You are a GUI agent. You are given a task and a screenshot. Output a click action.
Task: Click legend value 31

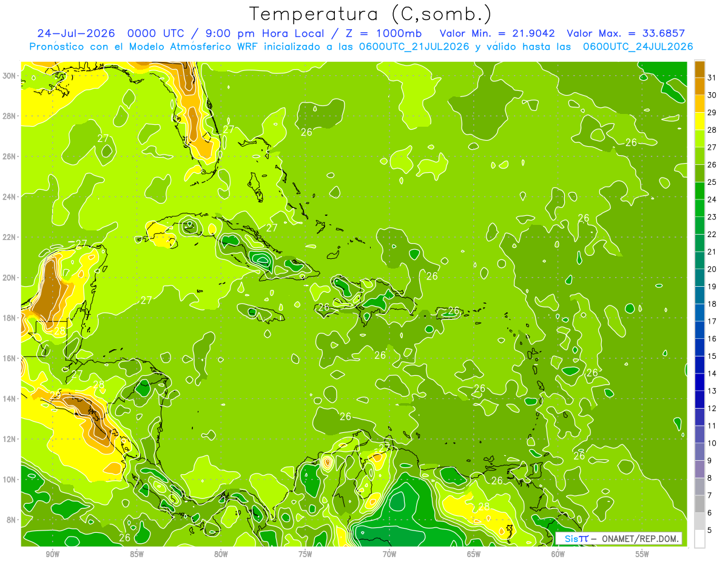click(x=712, y=78)
